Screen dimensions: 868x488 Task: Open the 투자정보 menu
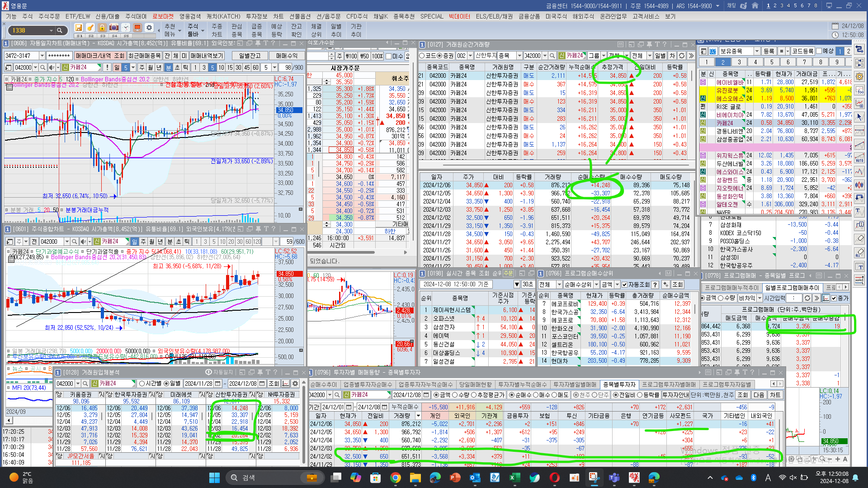coord(256,16)
